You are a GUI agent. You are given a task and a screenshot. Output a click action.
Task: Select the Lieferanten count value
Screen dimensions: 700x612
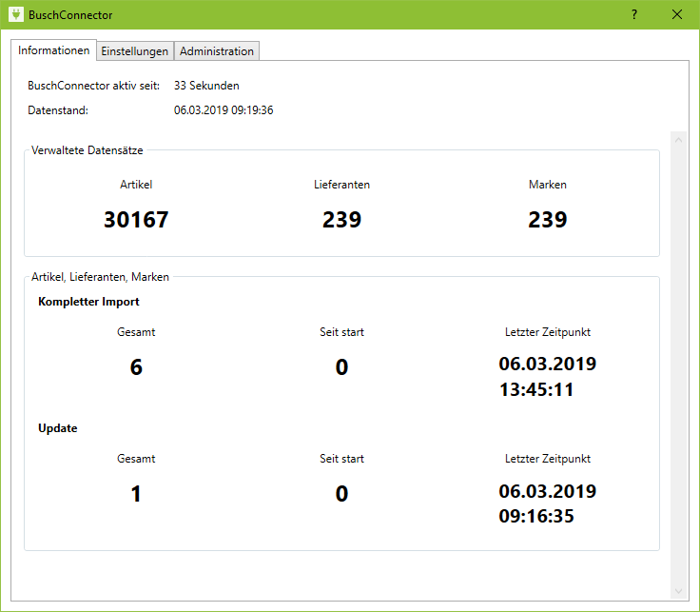point(341,220)
